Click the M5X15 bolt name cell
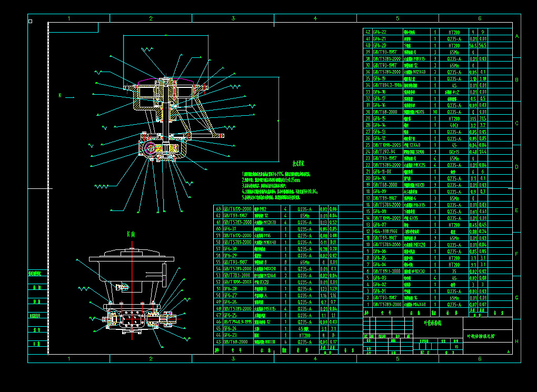 pyautogui.click(x=265, y=308)
